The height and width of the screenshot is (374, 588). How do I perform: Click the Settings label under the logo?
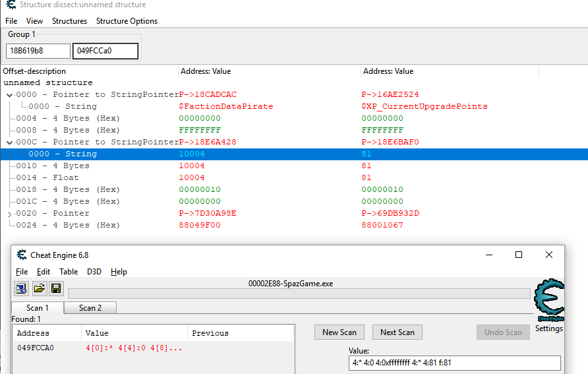(x=548, y=328)
